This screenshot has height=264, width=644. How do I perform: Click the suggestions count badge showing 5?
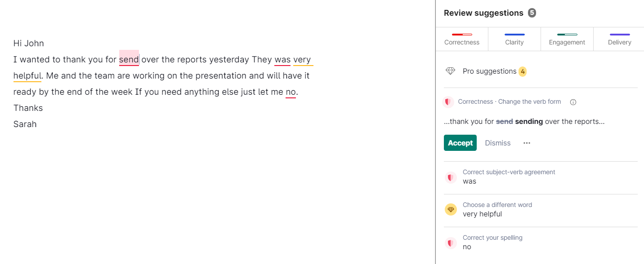point(532,13)
